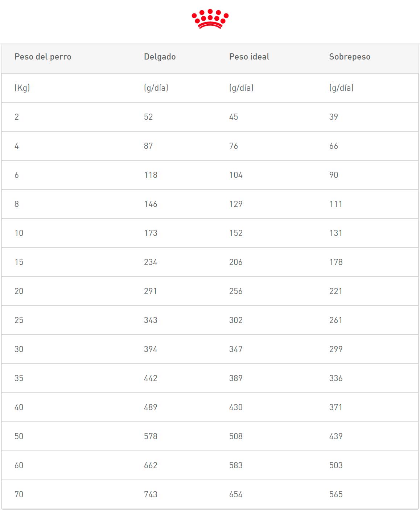Click the Peso ideal column header

(x=249, y=57)
